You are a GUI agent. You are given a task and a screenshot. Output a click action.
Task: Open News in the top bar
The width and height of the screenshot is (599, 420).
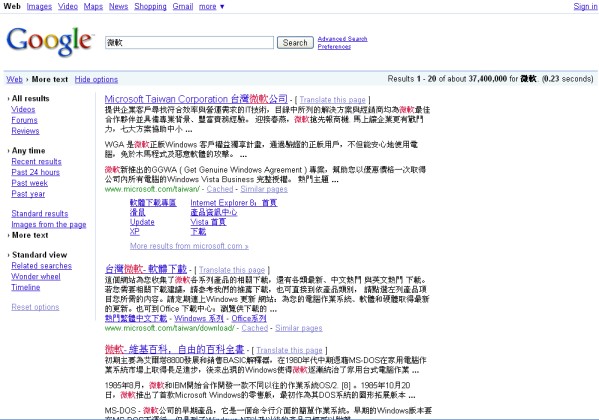click(x=118, y=6)
